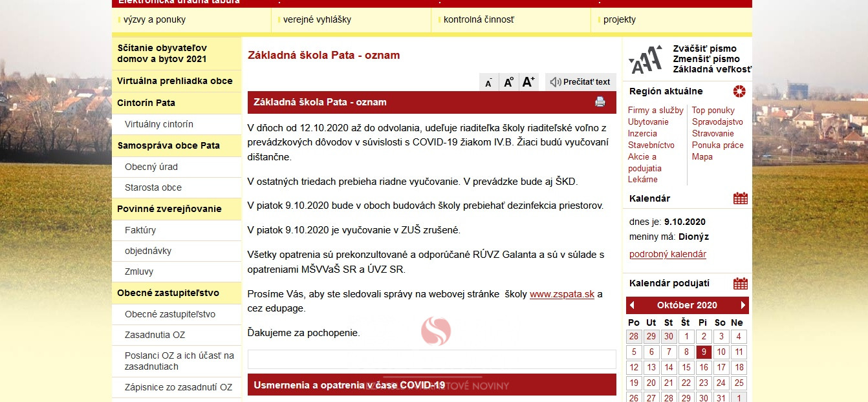The height and width of the screenshot is (402, 868).
Task: Open Povinné zverejňovanie sidebar section
Action: [177, 209]
